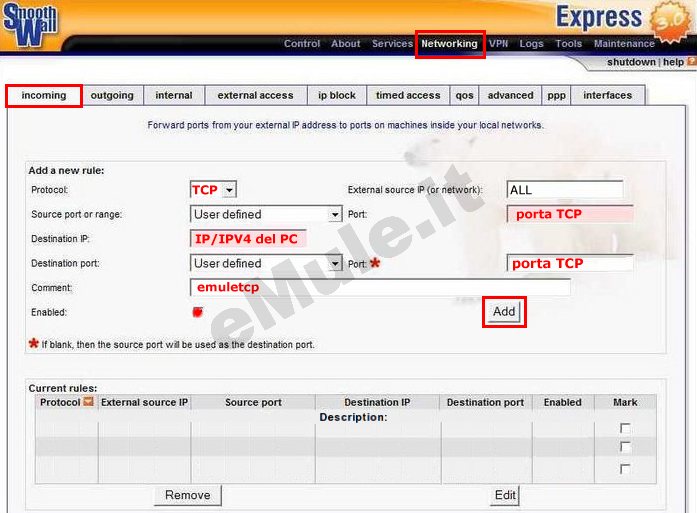Image resolution: width=697 pixels, height=513 pixels.
Task: Open the Services menu
Action: pos(392,44)
